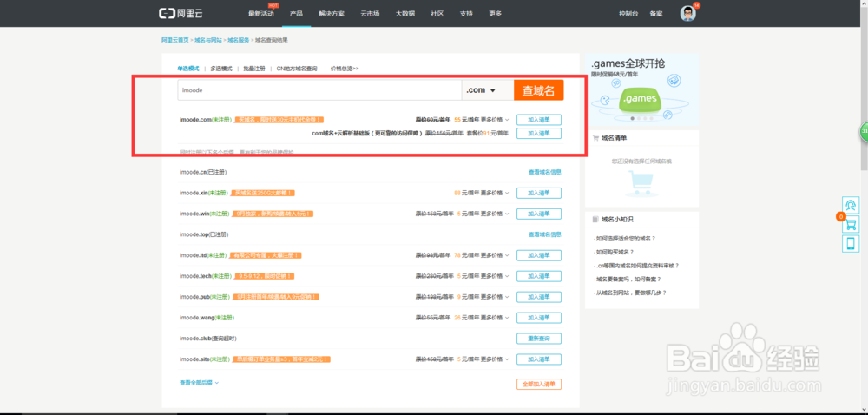Go to 控制台 console
This screenshot has height=415, width=868.
point(628,14)
